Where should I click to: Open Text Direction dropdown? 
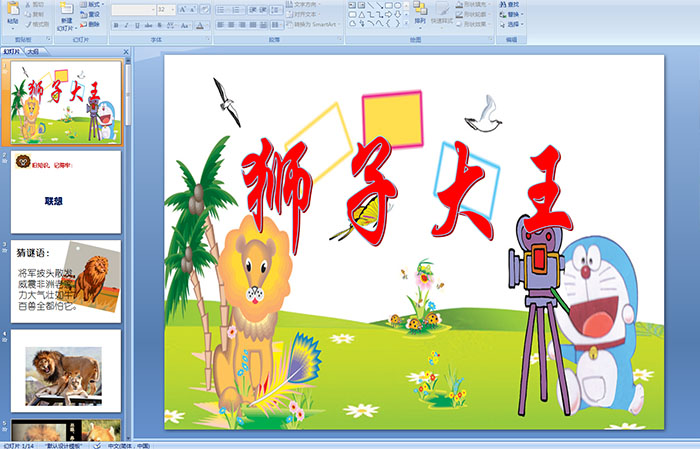(303, 4)
